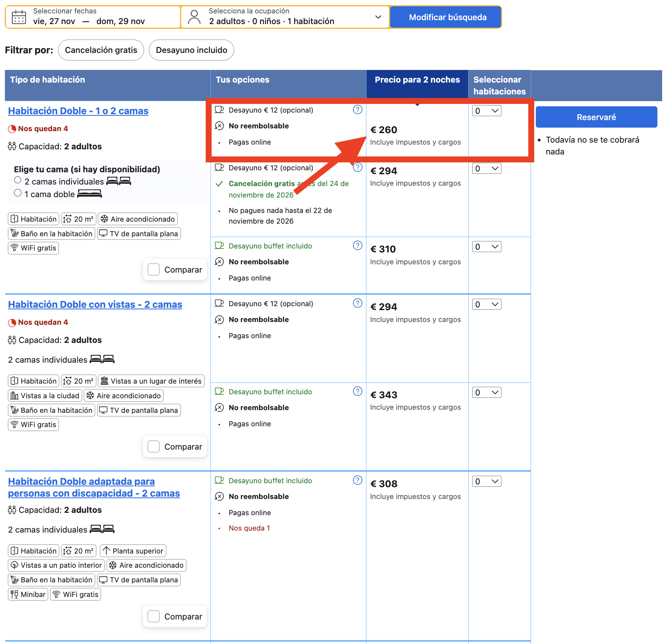672x644 pixels.
Task: Click Vistas a la ciudad badge
Action: tap(45, 395)
